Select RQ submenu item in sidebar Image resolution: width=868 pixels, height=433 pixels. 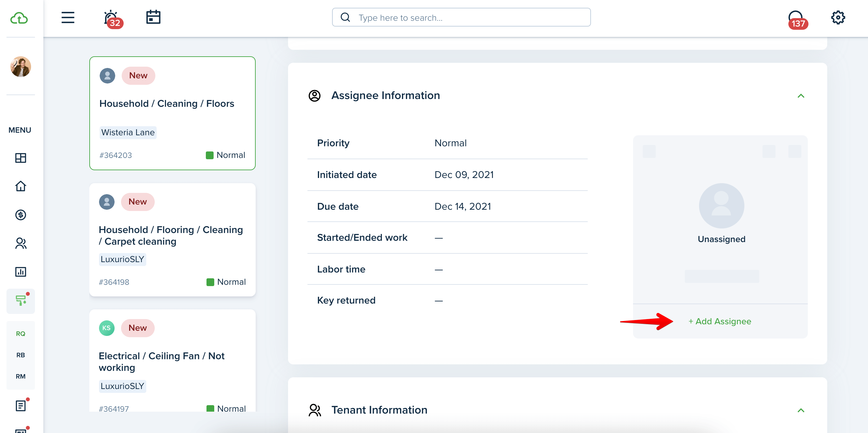click(x=21, y=334)
